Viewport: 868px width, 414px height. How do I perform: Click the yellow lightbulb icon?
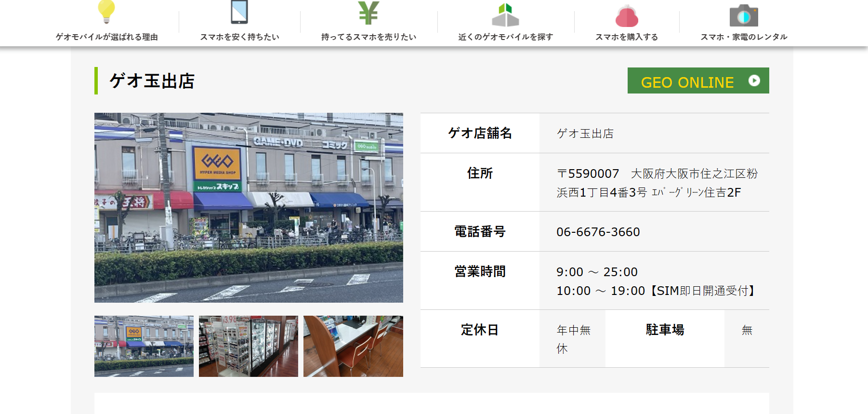(106, 12)
